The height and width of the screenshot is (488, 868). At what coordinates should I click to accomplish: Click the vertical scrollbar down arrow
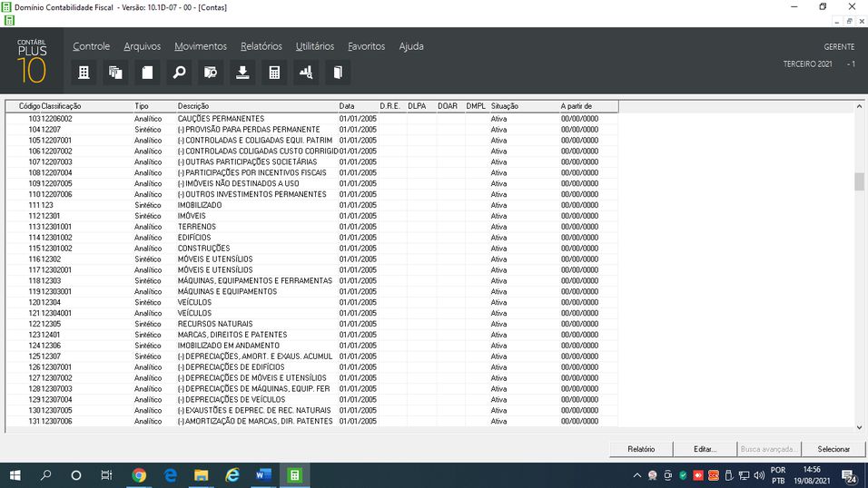(x=859, y=427)
